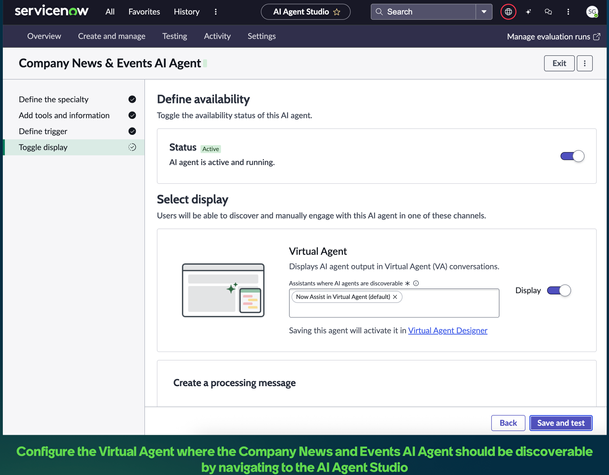Open the sparkle Now Assist icon
This screenshot has width=609, height=475.
(x=528, y=12)
